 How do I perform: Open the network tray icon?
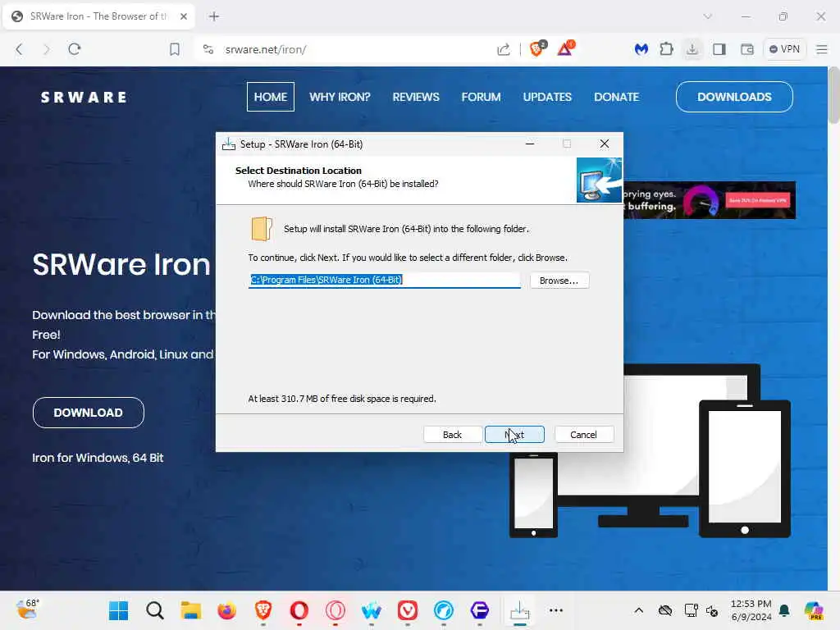691,610
